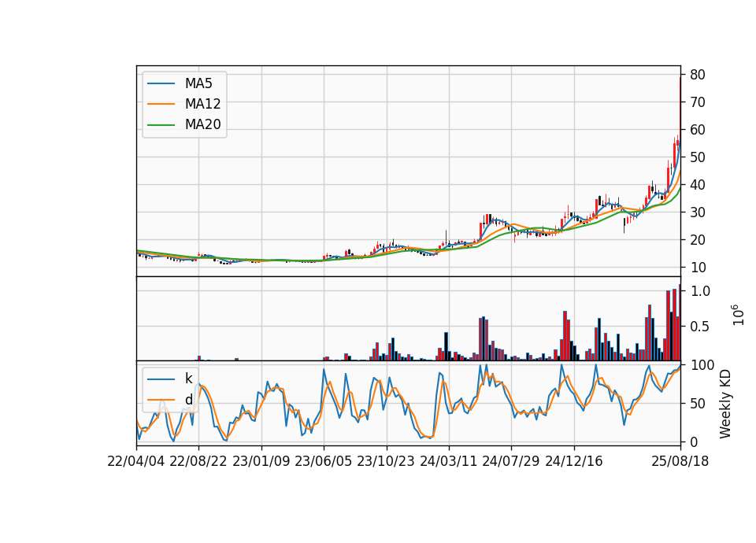Click the 10⁶ volume scale label
Viewport: 756px width, 543px height.
[738, 315]
